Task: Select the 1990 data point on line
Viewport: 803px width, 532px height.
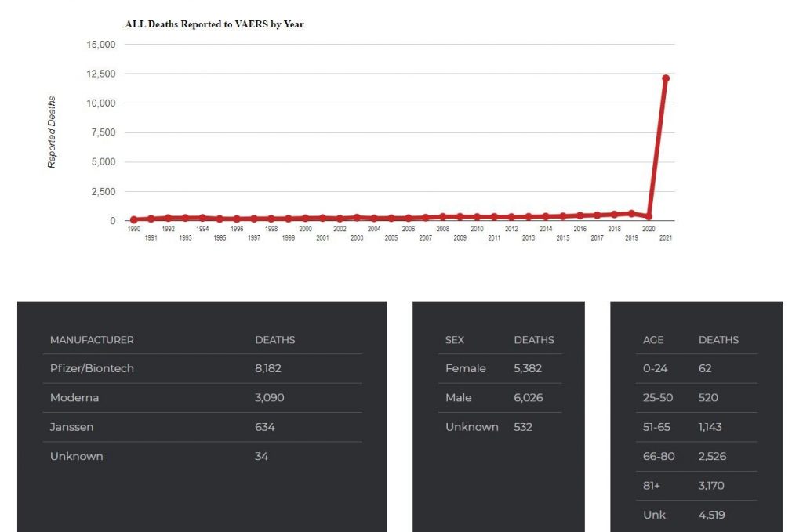Action: [133, 219]
